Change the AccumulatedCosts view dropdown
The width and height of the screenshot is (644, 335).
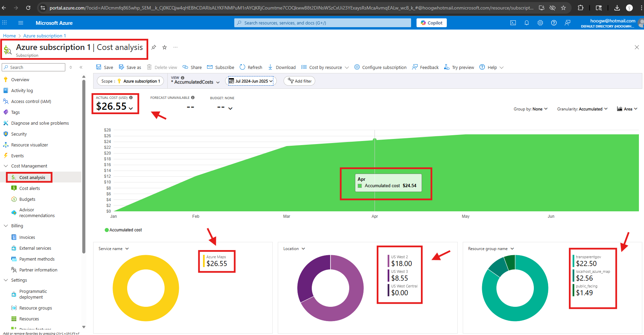click(196, 82)
